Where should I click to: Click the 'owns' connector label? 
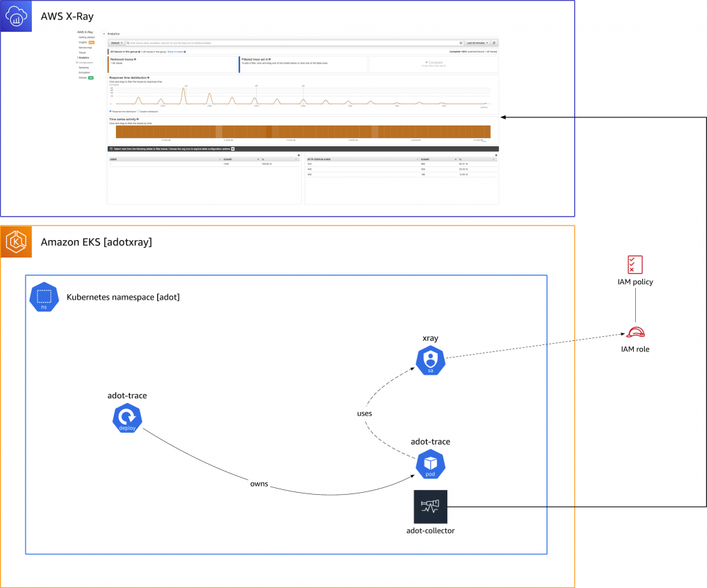click(x=259, y=484)
